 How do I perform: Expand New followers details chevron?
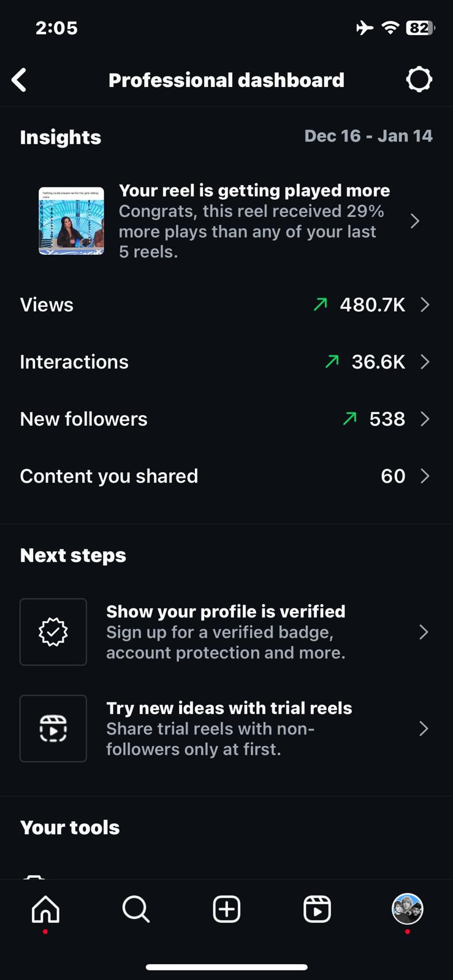[425, 419]
